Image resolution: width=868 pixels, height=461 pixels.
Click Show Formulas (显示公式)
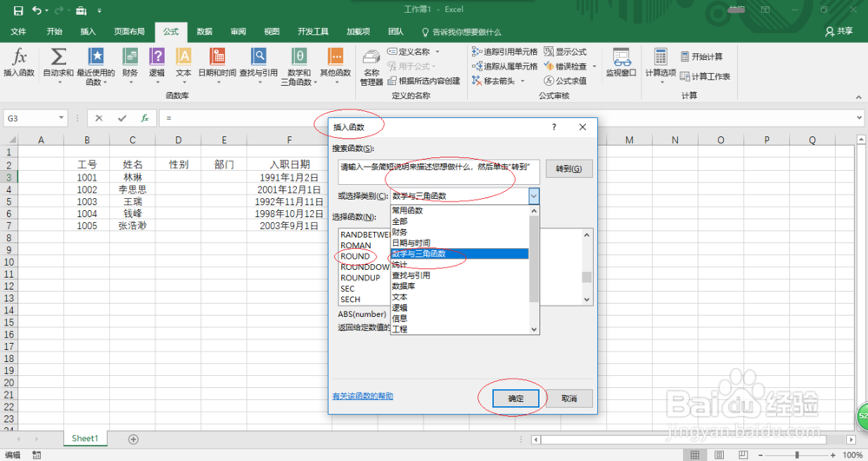click(565, 51)
